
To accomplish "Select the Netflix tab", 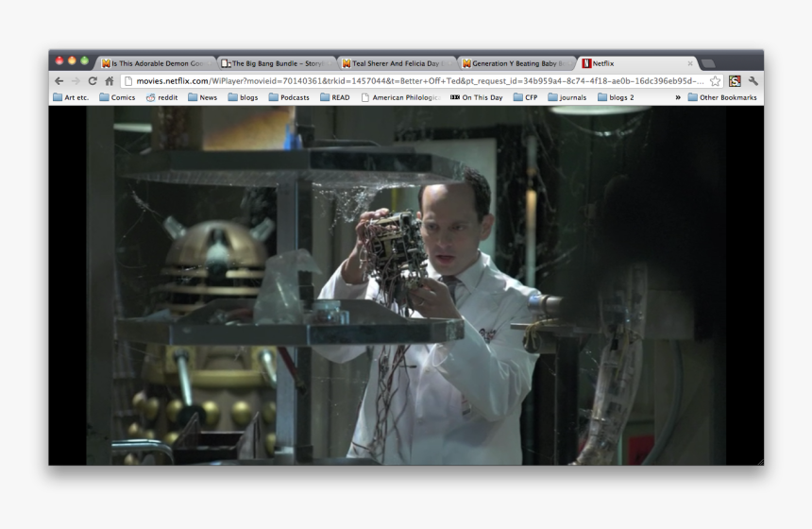I will tap(637, 63).
